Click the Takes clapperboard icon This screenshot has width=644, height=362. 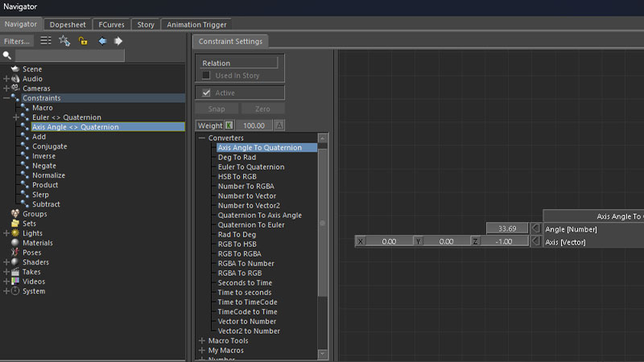click(x=15, y=272)
